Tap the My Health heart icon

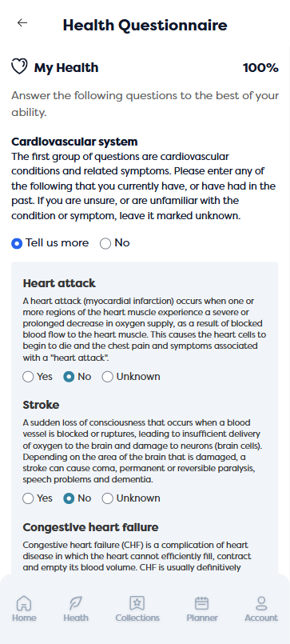(19, 66)
